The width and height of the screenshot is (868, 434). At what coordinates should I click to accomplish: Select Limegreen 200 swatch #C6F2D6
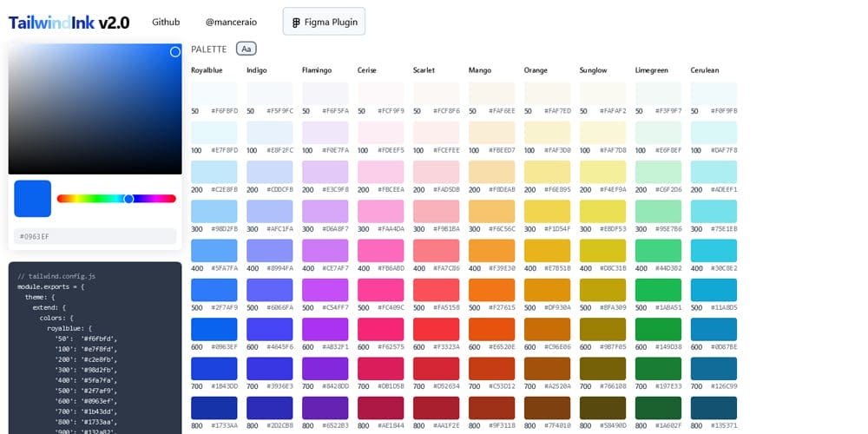tap(659, 172)
